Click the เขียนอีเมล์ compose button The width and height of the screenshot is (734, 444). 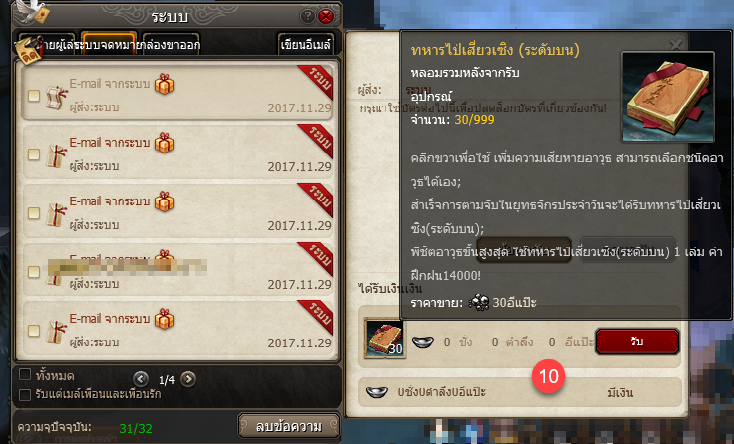(x=305, y=44)
